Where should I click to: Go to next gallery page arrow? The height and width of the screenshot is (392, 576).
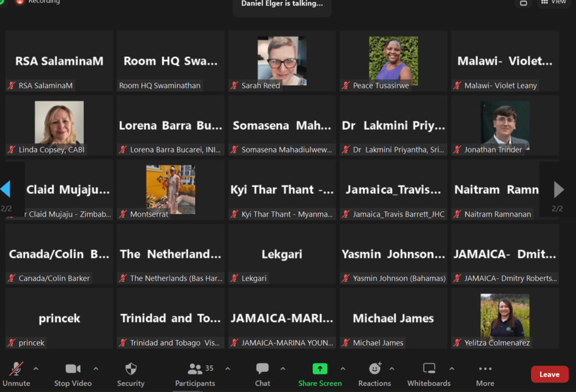click(558, 190)
